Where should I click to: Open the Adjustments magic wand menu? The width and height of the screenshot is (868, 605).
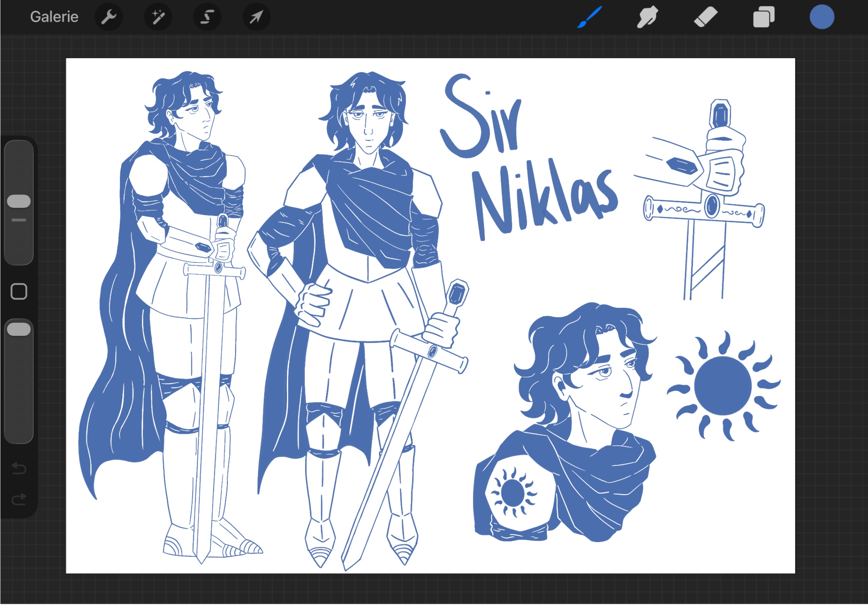point(158,17)
